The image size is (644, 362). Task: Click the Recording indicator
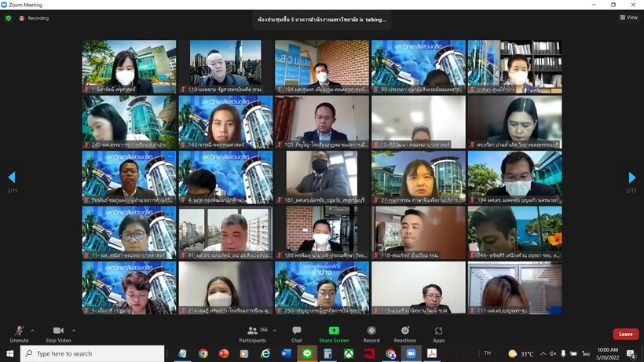point(34,18)
